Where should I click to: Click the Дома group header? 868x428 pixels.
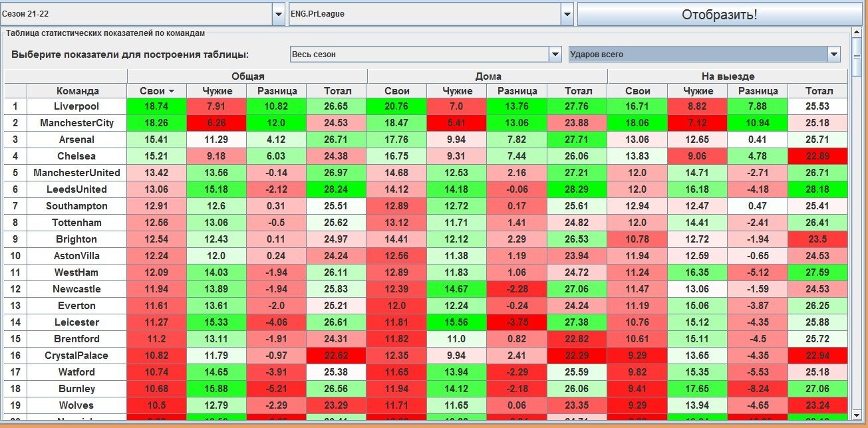coord(488,76)
